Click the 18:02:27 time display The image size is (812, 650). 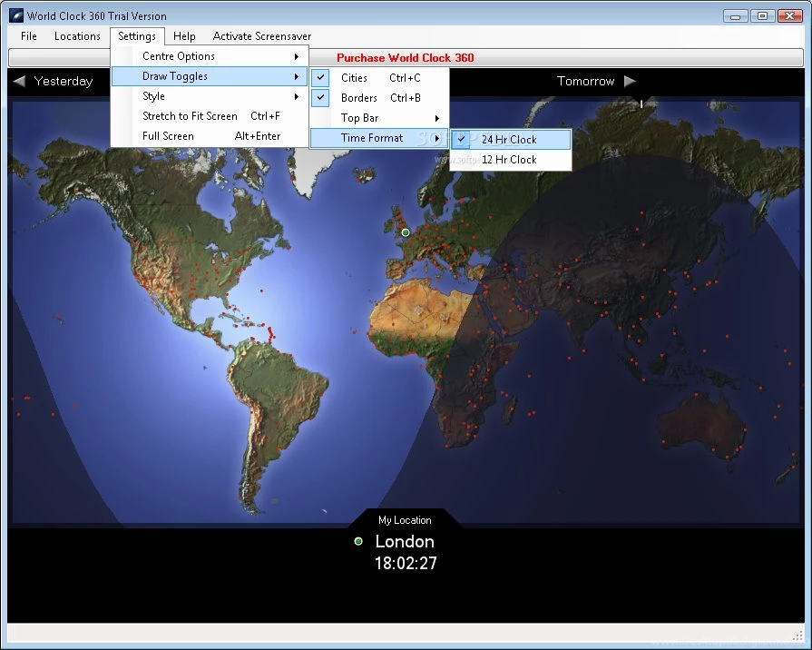(x=406, y=564)
